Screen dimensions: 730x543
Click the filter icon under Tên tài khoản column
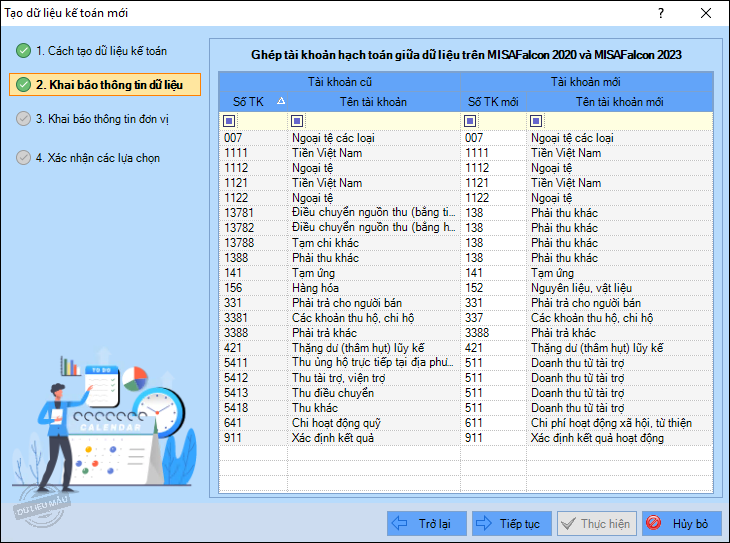coord(297,121)
